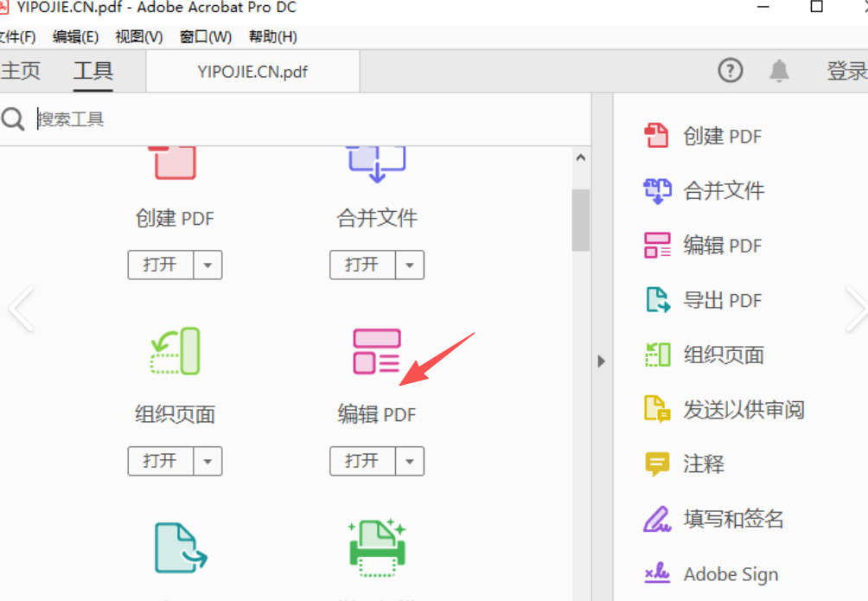868x601 pixels.
Task: Expand 打开 dropdown arrow under 合并文件
Action: pos(410,265)
